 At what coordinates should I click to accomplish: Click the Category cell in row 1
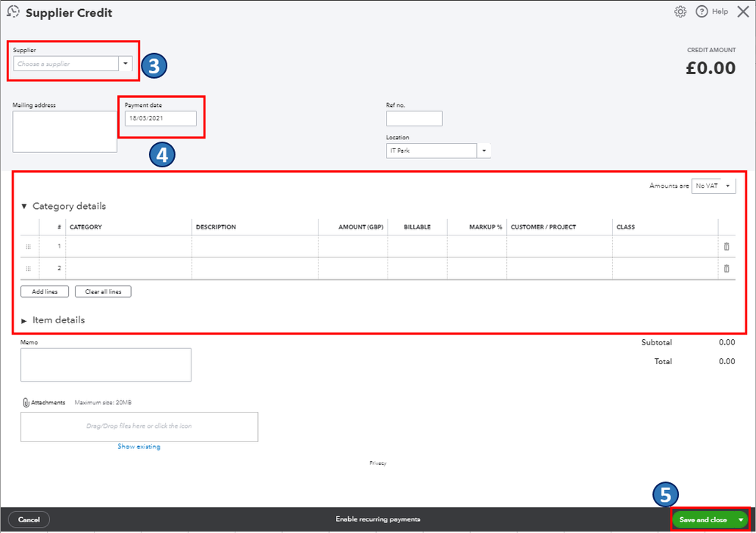coord(129,247)
